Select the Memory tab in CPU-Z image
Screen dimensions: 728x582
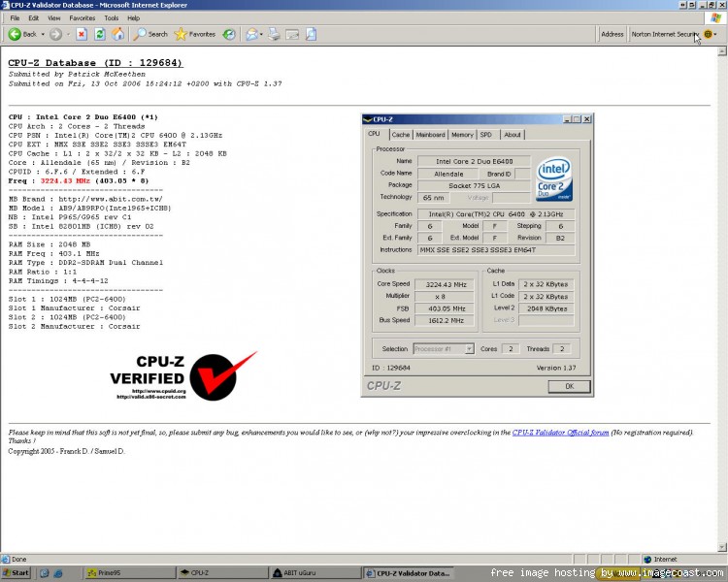462,135
